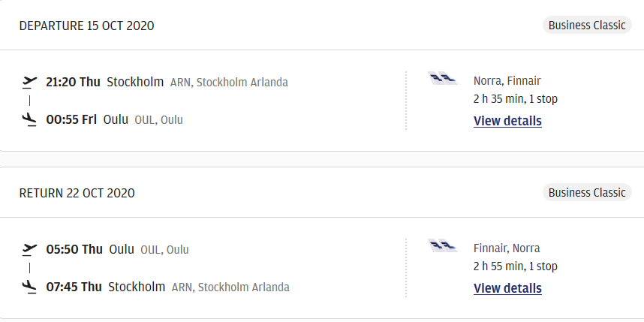The image size is (644, 322).
Task: Select the DEPARTURE 15 OCT 2020 header
Action: pos(86,26)
